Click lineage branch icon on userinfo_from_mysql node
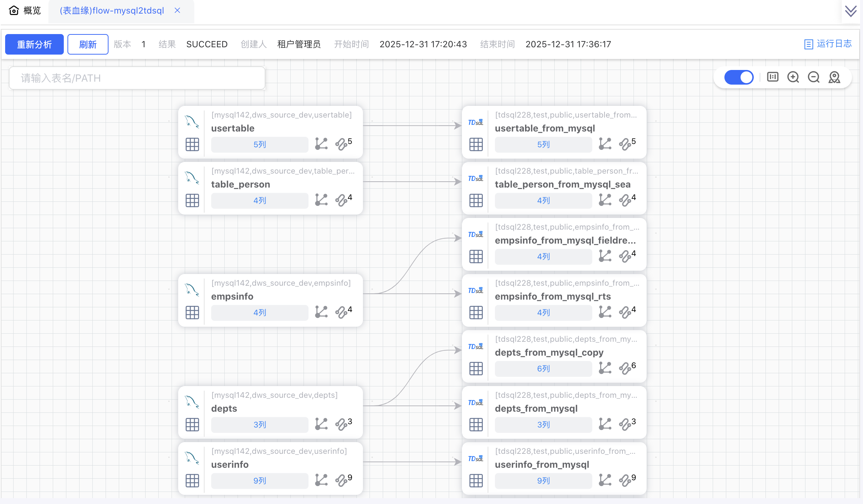 click(x=605, y=480)
